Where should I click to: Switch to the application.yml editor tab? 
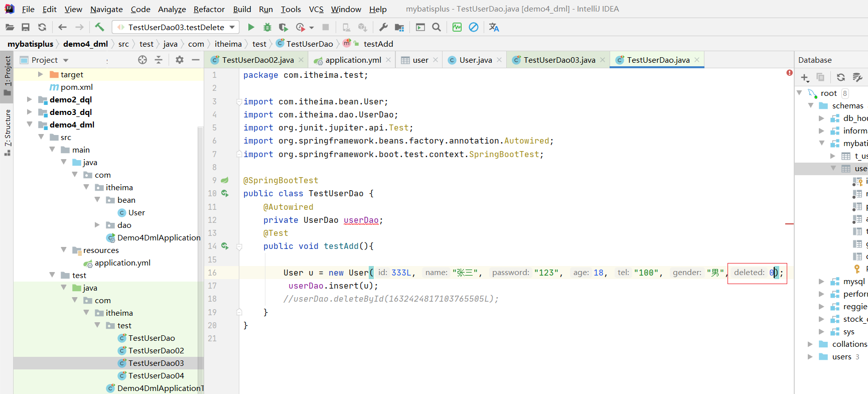(x=353, y=60)
